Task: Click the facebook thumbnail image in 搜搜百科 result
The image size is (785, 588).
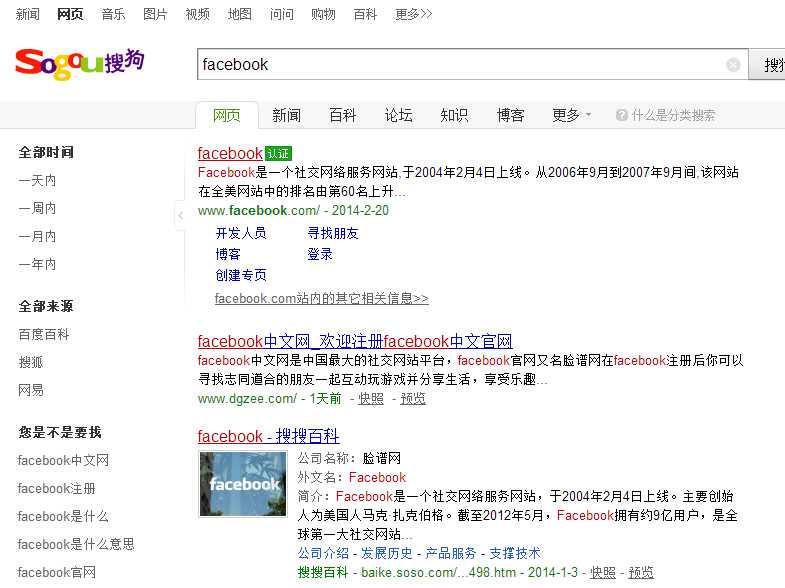Action: (243, 484)
